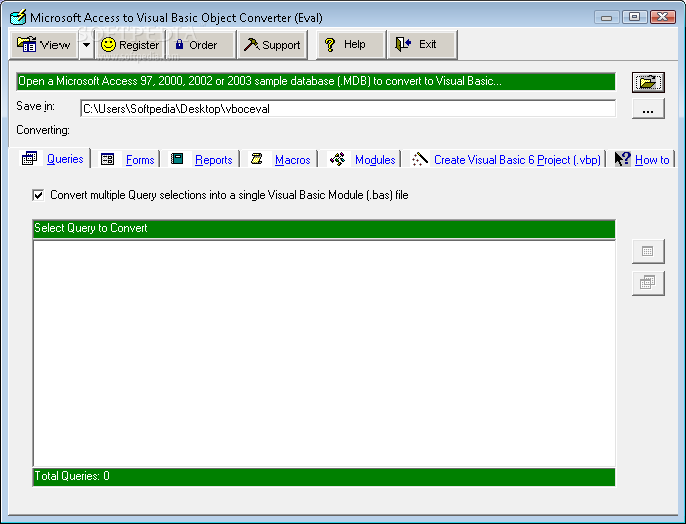Select the Macros tab

pos(280,160)
